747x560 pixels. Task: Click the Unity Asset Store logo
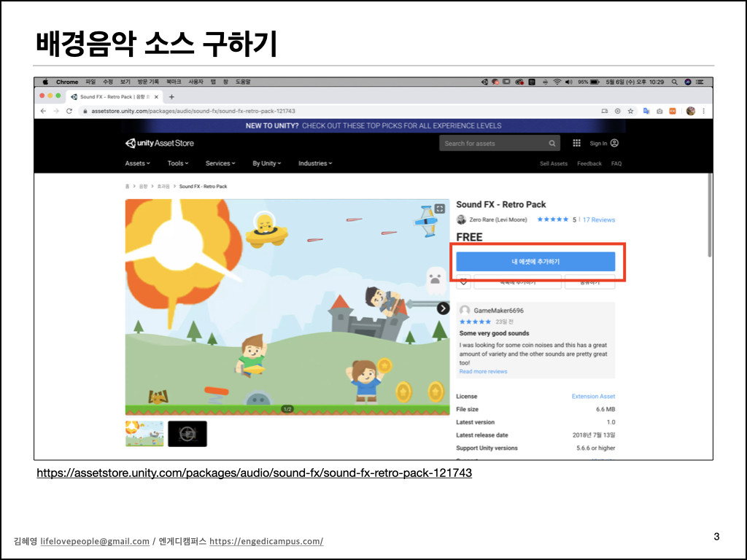click(x=159, y=144)
